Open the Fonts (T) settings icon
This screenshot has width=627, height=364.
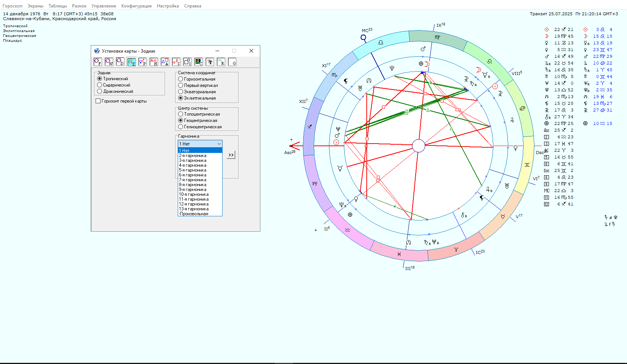pyautogui.click(x=210, y=62)
